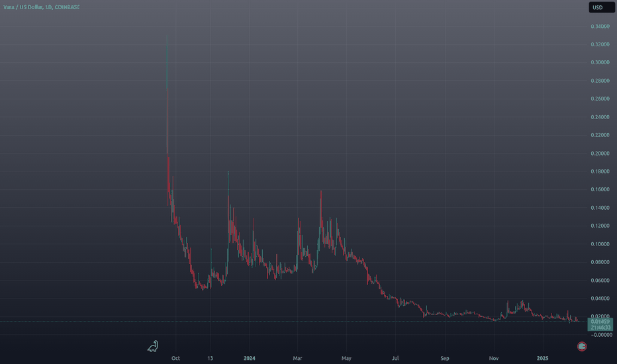Open the USD currency selector
Screen dimensions: 617x364
point(602,7)
